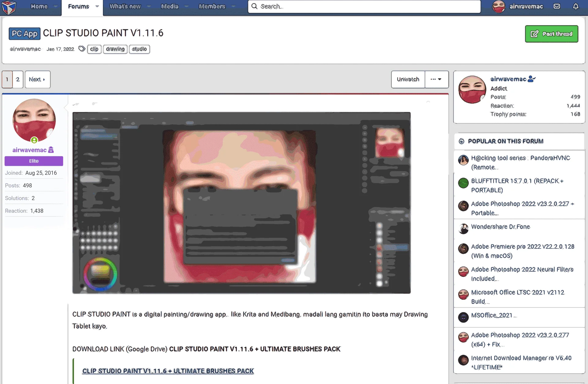
Task: Open Adobe Photoshop 2022 v23.2.0.277 (x64) thread
Action: (520, 340)
